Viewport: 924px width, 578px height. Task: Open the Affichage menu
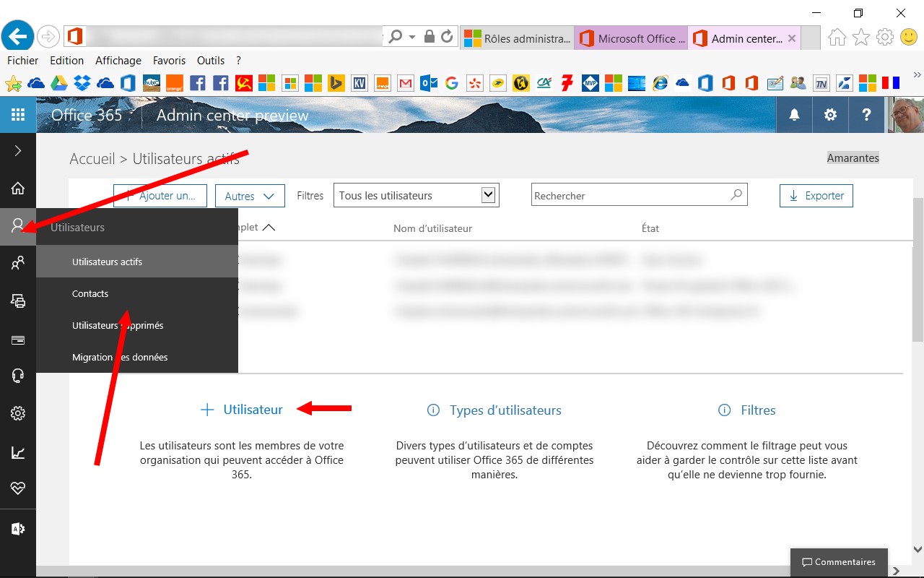click(x=118, y=61)
